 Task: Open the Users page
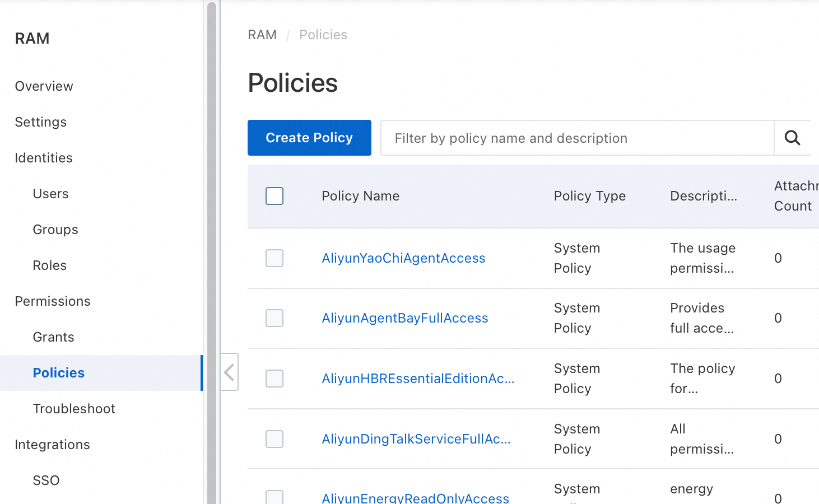point(51,194)
